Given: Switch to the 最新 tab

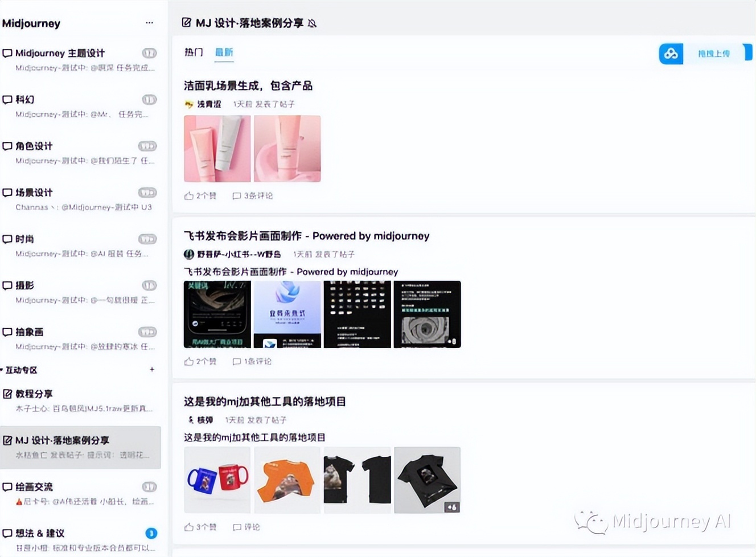Looking at the screenshot, I should pyautogui.click(x=224, y=52).
